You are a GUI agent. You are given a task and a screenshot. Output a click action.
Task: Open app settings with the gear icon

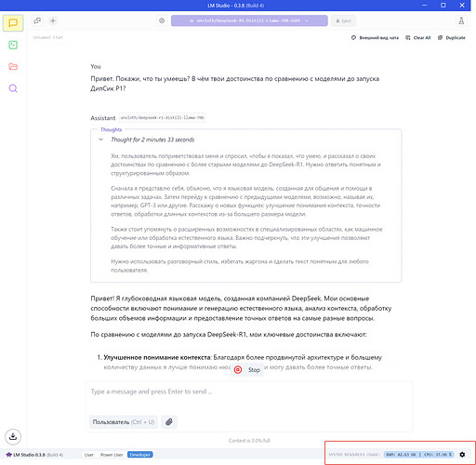click(462, 455)
